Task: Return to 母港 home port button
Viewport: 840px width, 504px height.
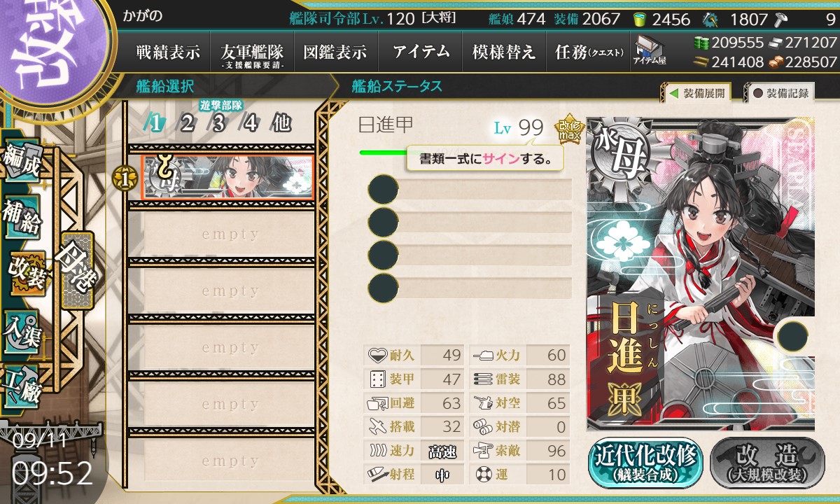Action: [76, 271]
